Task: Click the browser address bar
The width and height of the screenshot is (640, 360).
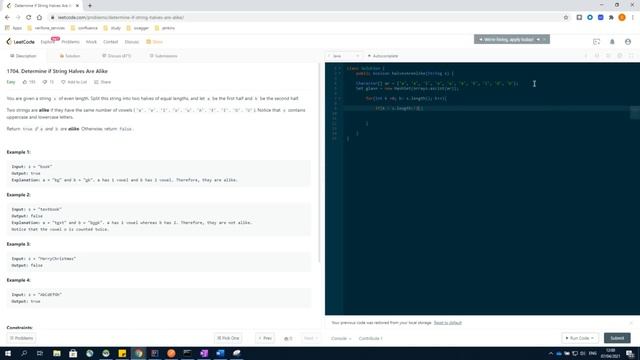Action: tap(306, 18)
